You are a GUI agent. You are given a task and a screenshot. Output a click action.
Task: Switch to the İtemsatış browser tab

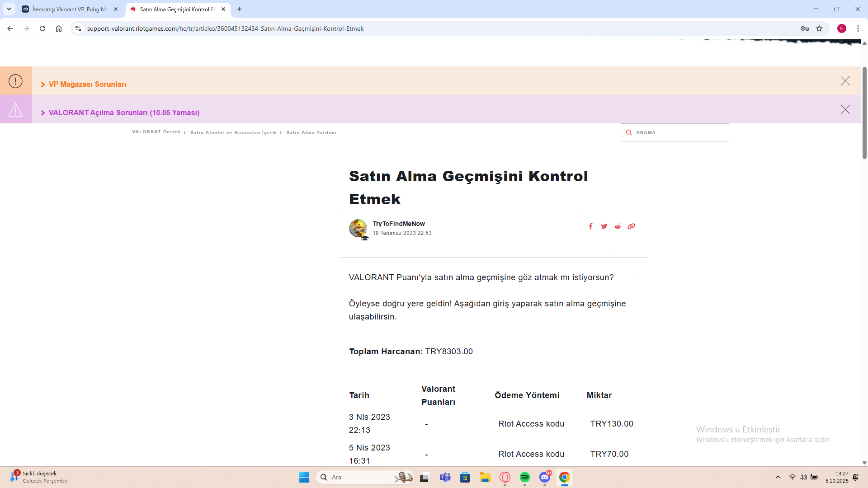point(70,9)
